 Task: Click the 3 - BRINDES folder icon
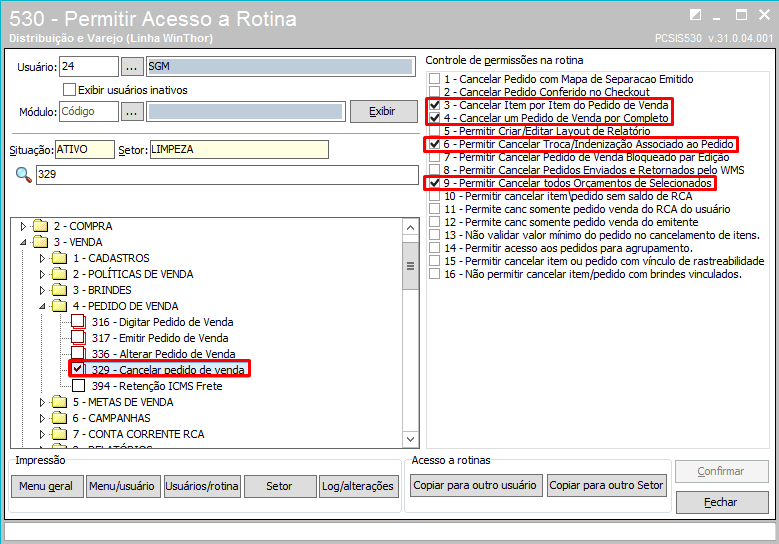[x=59, y=290]
